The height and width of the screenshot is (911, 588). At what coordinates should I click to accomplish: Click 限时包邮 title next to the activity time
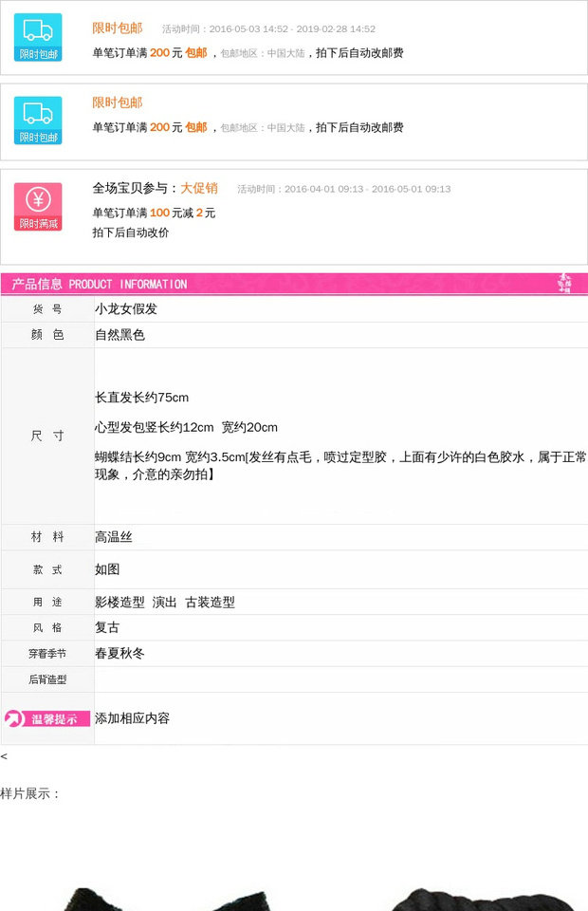point(118,28)
